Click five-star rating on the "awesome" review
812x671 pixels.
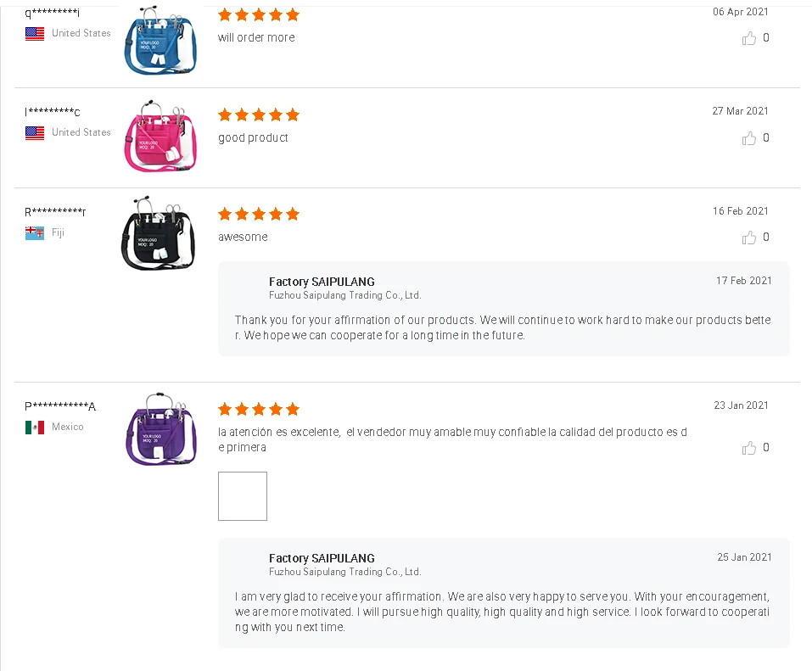coord(259,214)
